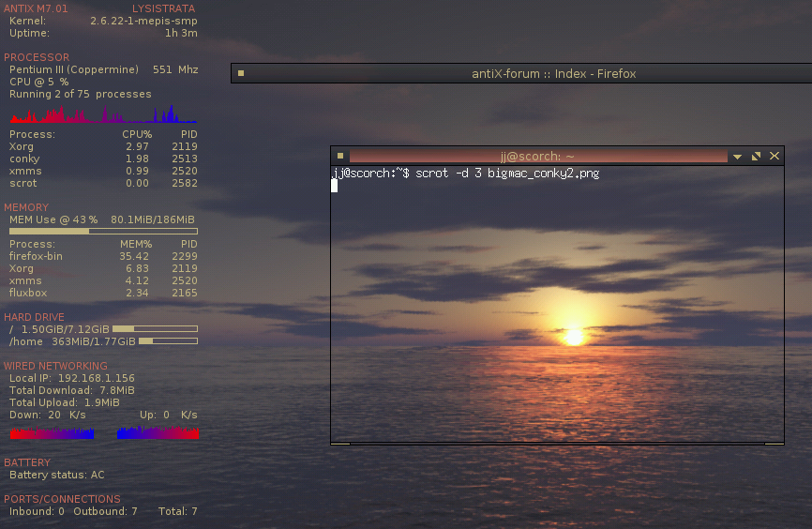Click the MEMORY section heading
This screenshot has height=529, width=812.
pyautogui.click(x=26, y=207)
